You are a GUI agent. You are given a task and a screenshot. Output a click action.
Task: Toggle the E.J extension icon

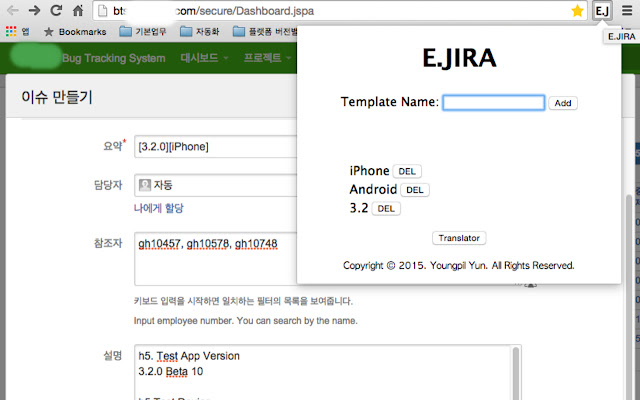(602, 11)
